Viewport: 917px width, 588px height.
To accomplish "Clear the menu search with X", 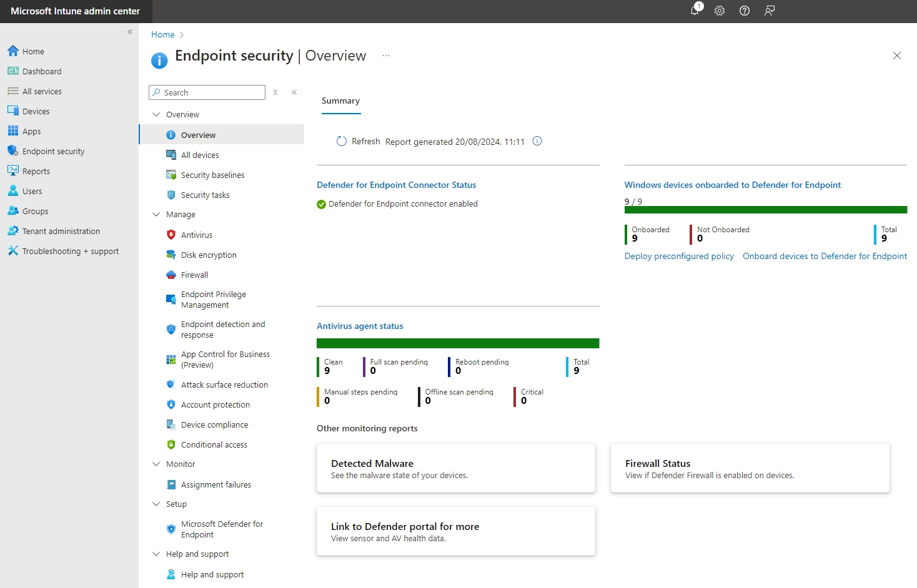I will pos(275,92).
